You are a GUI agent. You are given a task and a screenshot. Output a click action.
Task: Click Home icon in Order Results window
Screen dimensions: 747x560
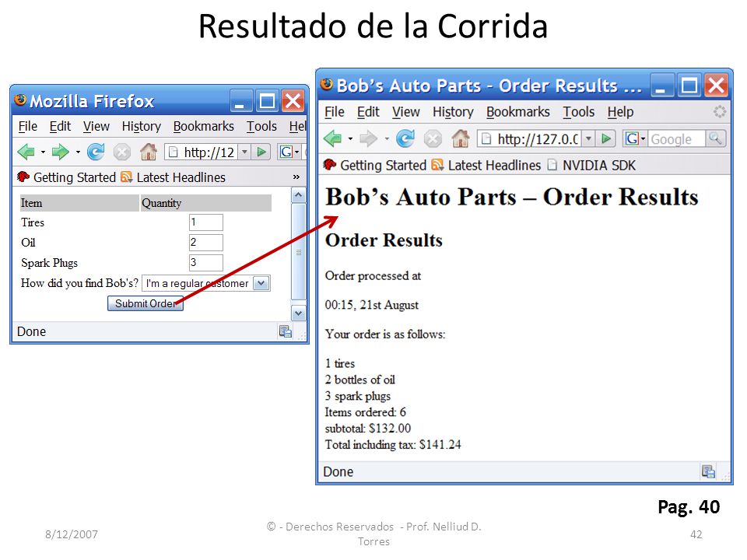[x=461, y=138]
